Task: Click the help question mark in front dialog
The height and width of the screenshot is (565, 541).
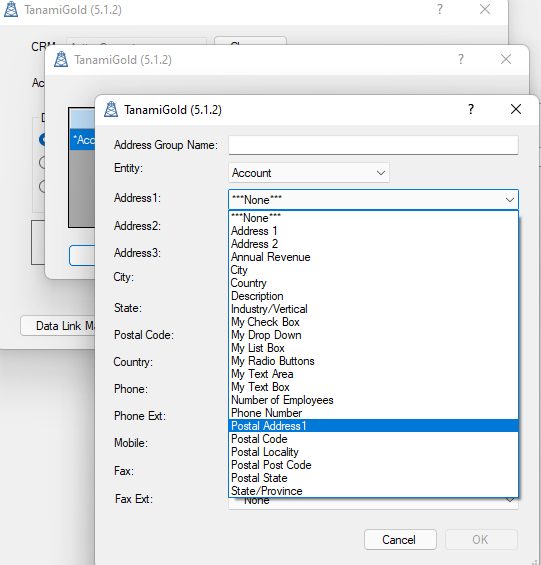Action: (x=471, y=109)
